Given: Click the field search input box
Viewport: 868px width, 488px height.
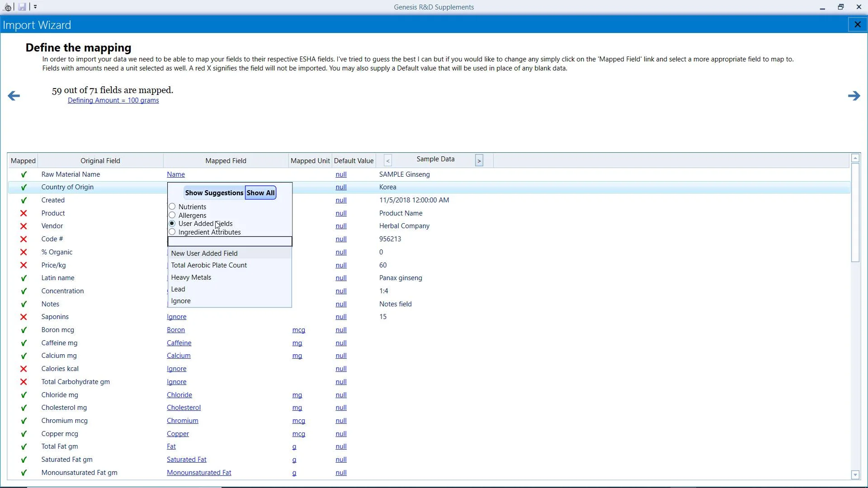Looking at the screenshot, I should pyautogui.click(x=230, y=241).
